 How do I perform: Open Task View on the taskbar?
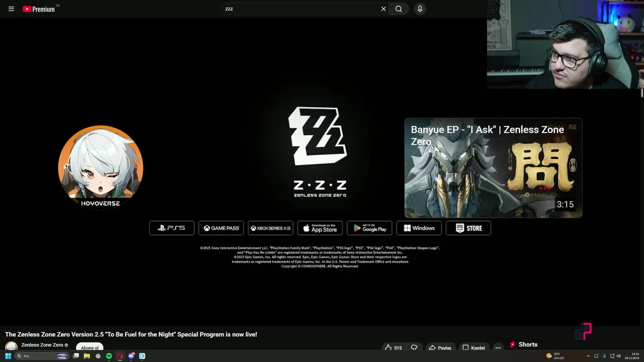(76, 356)
